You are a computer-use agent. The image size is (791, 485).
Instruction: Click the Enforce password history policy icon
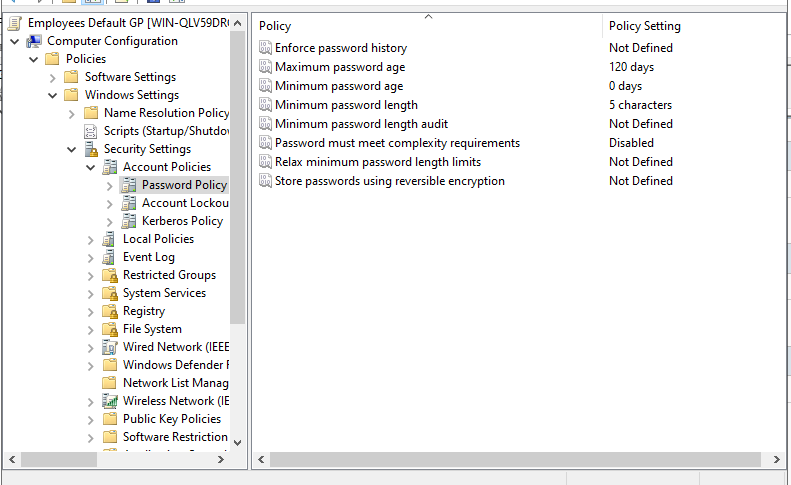tap(265, 48)
